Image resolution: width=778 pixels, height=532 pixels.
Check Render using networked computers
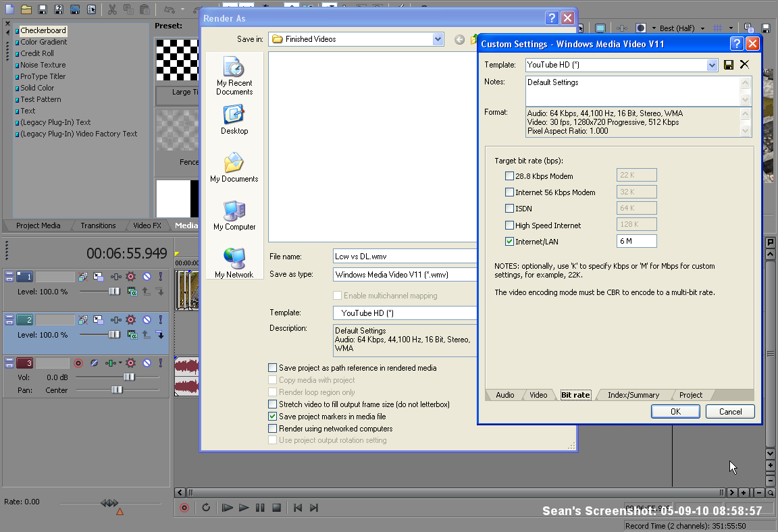(x=273, y=429)
